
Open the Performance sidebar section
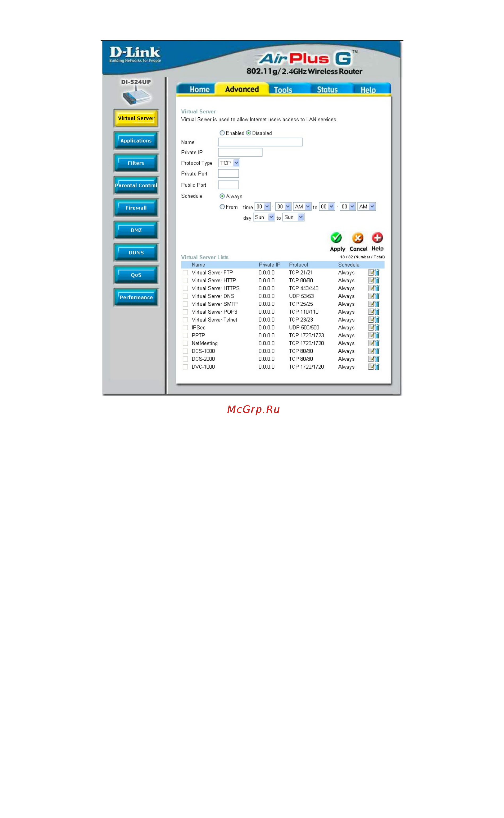136,297
